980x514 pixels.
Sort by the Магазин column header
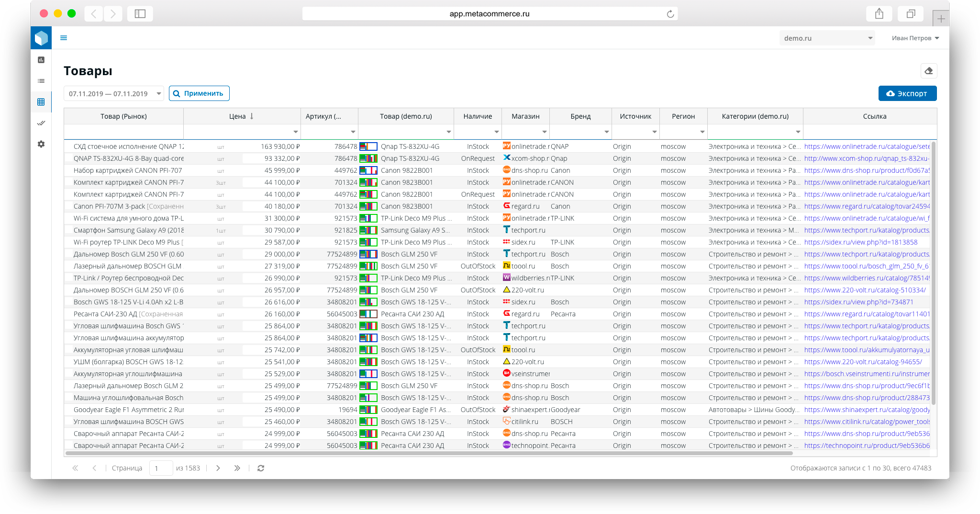525,116
